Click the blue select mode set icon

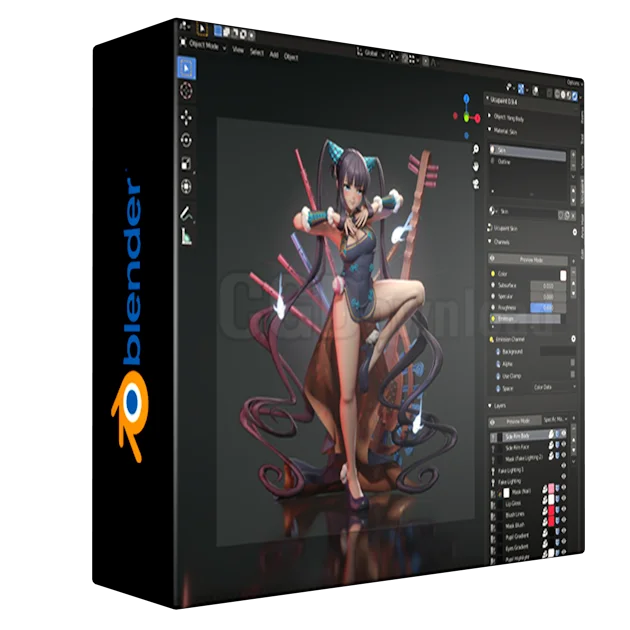click(218, 31)
